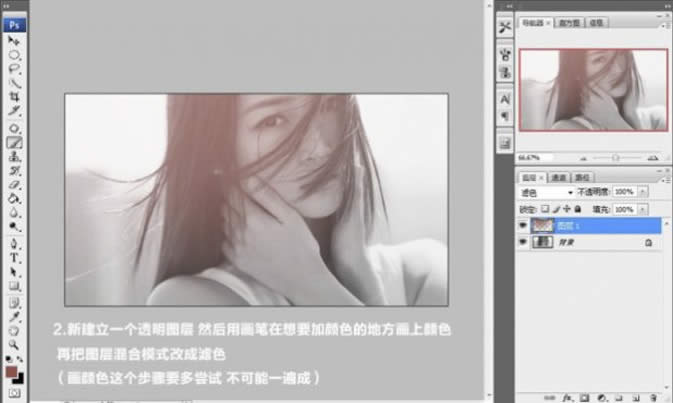Switch to the 直方图 histogram tab
The height and width of the screenshot is (403, 673).
click(568, 21)
